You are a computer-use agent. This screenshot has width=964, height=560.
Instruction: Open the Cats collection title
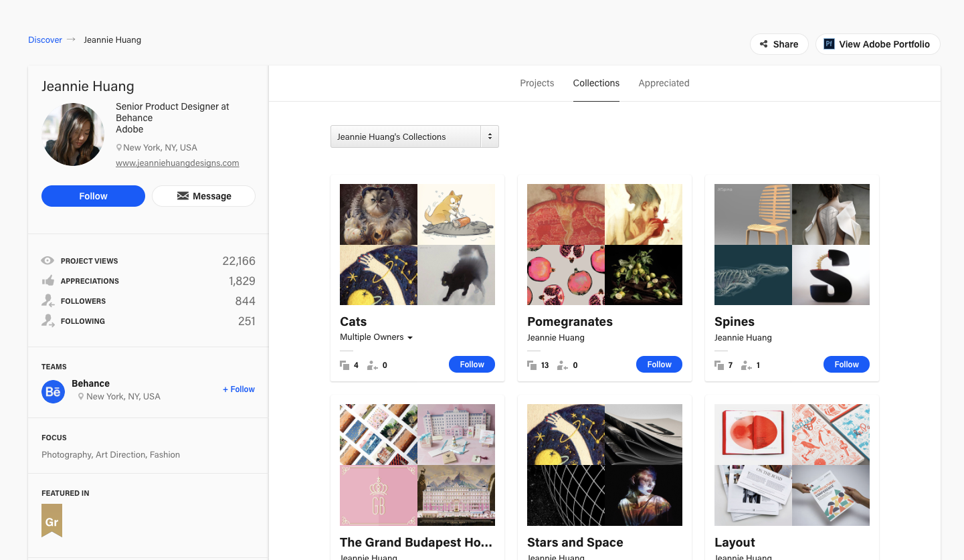pyautogui.click(x=353, y=322)
